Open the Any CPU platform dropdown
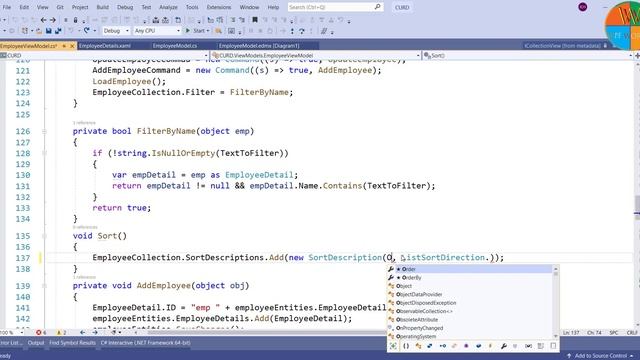The height and width of the screenshot is (360, 640). 157,31
